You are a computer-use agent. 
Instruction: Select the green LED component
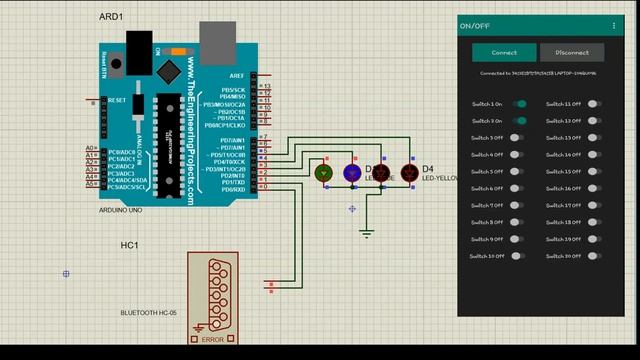[324, 173]
